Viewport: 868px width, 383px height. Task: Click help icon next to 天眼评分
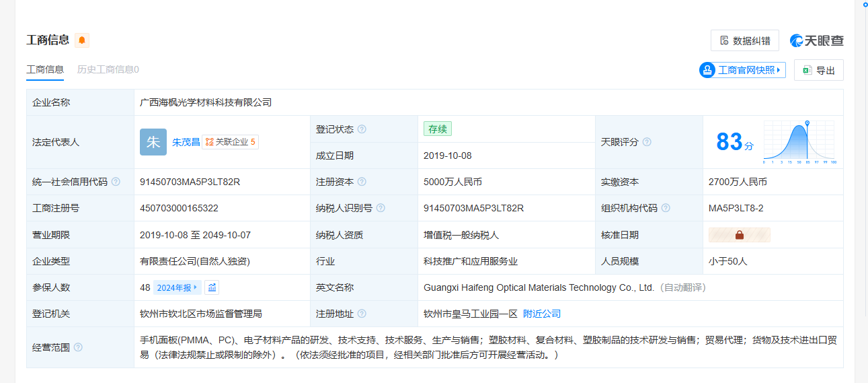point(647,142)
